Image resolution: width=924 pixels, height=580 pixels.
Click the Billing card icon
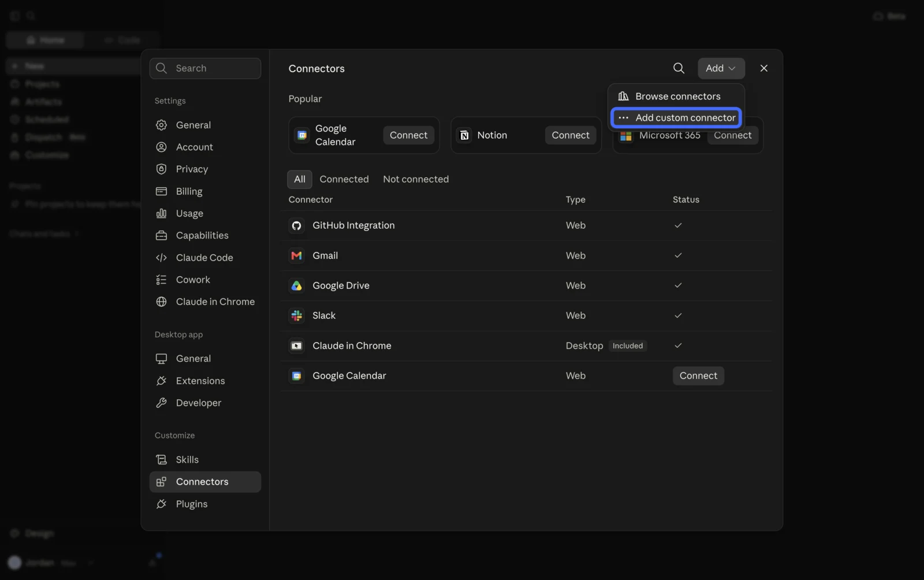(x=161, y=191)
